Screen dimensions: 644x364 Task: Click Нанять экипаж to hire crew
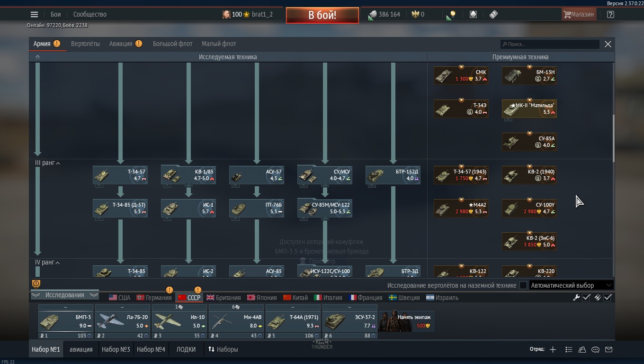pos(406,321)
